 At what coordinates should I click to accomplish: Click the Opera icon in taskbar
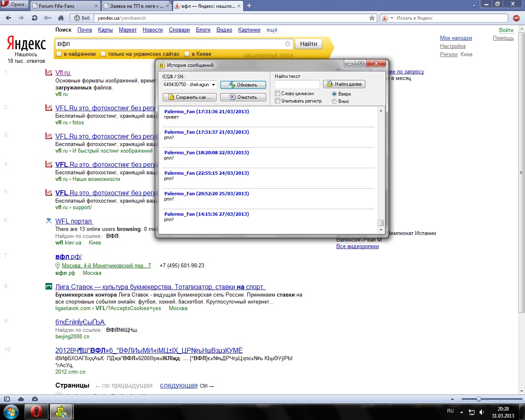(x=36, y=411)
